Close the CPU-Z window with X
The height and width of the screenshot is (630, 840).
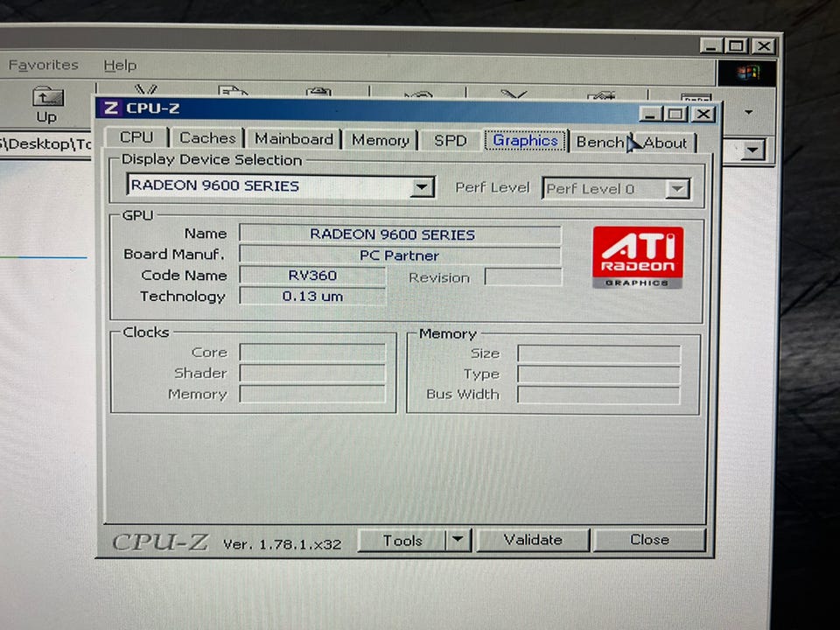pyautogui.click(x=703, y=114)
